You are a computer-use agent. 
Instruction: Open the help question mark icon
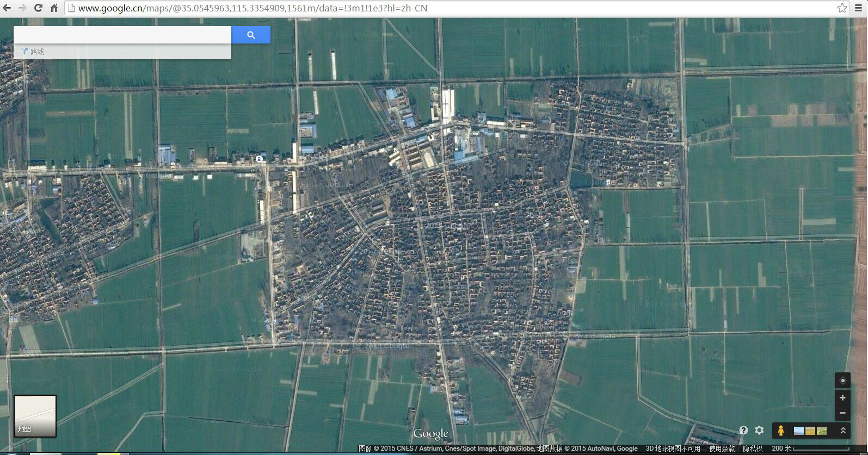[743, 431]
